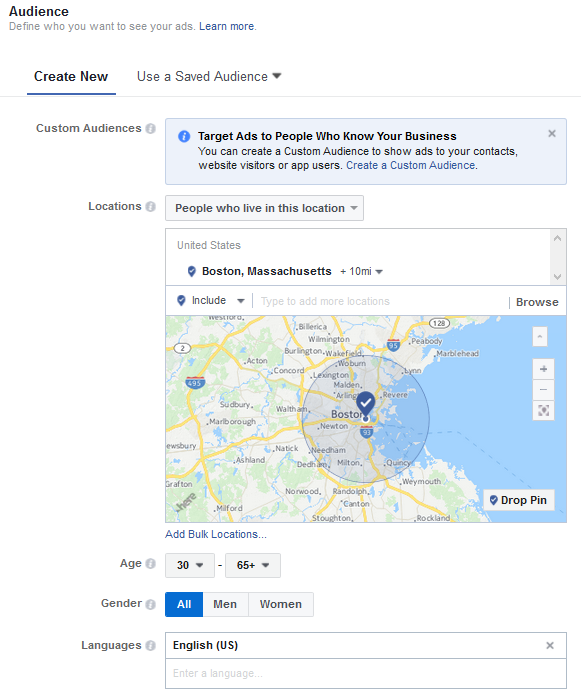Click the Route 128 shield on map
Viewport: 581px width, 699px height.
(x=439, y=323)
